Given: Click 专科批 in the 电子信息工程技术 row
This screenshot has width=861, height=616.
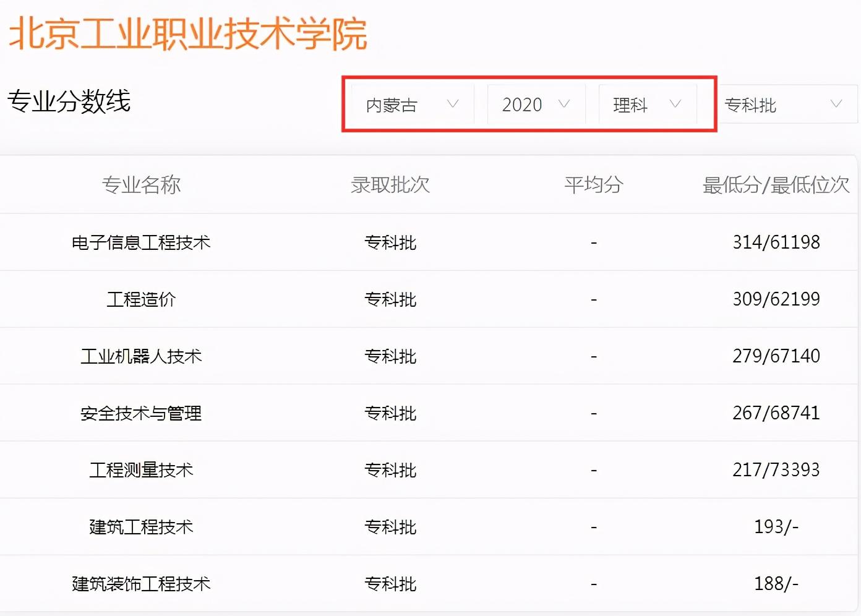Looking at the screenshot, I should click(x=390, y=242).
